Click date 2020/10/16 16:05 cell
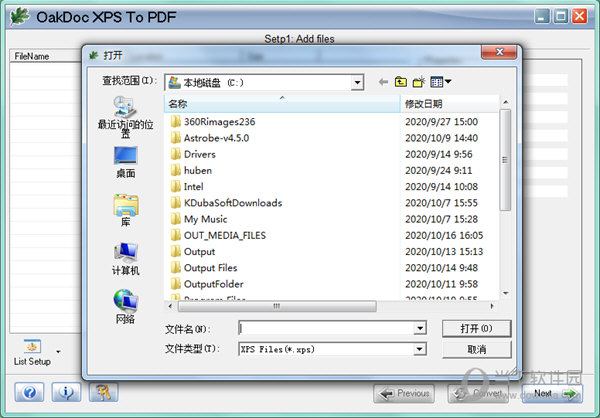 click(x=444, y=235)
